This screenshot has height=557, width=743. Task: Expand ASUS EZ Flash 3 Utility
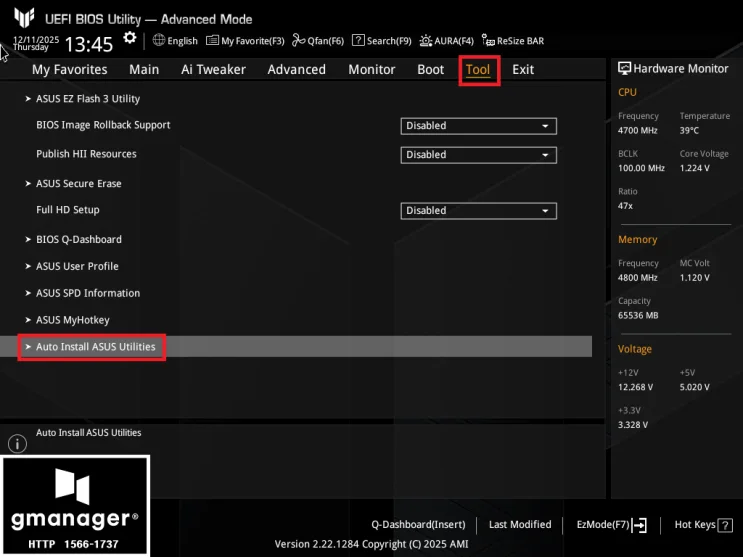[x=88, y=99]
